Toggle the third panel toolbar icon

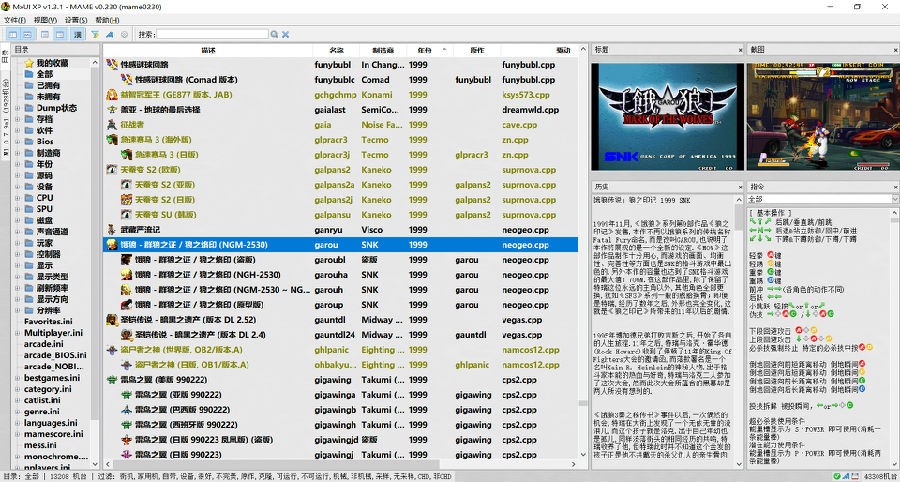[44, 34]
